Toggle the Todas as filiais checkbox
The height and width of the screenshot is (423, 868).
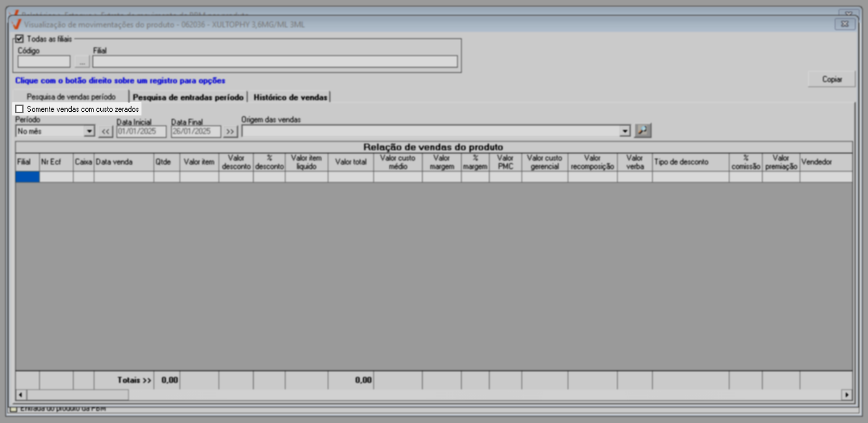(x=20, y=38)
